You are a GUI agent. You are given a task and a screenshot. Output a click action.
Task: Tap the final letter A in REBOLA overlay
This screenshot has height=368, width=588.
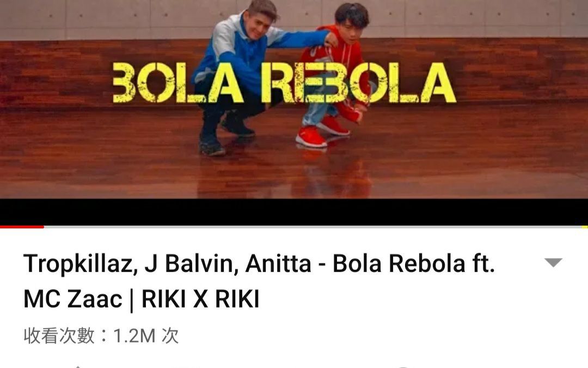[x=438, y=83]
